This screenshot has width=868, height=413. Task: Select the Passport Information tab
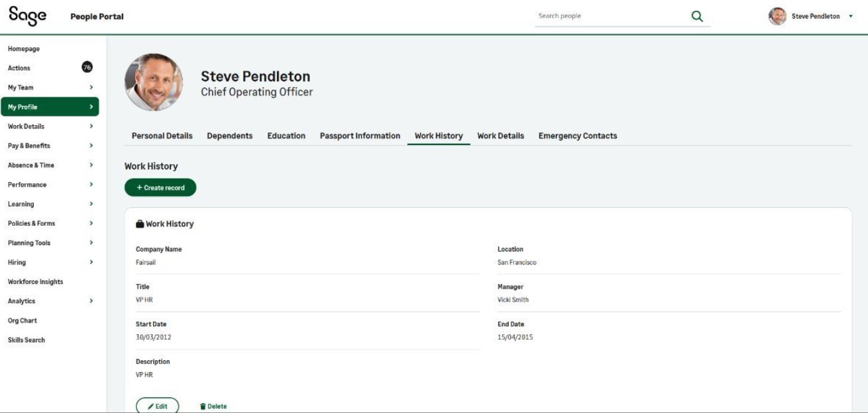[x=360, y=136]
